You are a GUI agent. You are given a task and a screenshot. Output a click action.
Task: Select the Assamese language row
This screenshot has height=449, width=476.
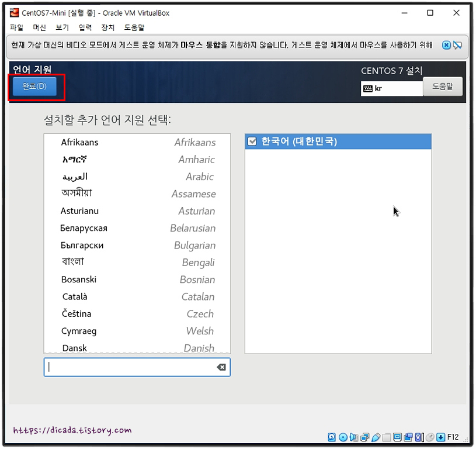click(137, 194)
